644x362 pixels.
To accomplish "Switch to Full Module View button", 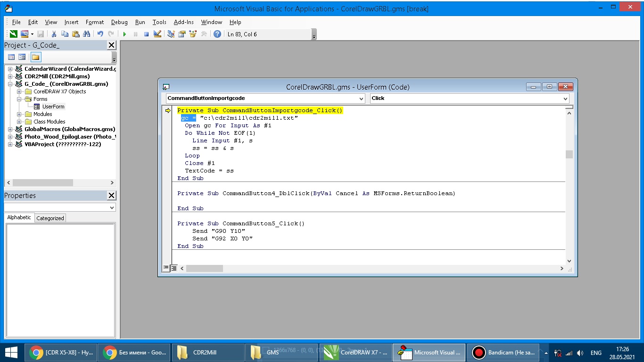I will coord(173,268).
